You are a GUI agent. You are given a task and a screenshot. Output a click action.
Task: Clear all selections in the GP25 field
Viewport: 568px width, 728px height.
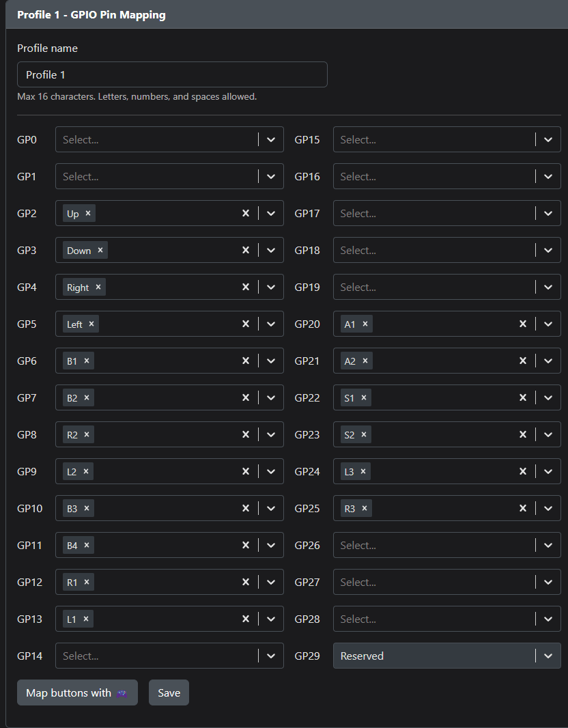point(523,508)
